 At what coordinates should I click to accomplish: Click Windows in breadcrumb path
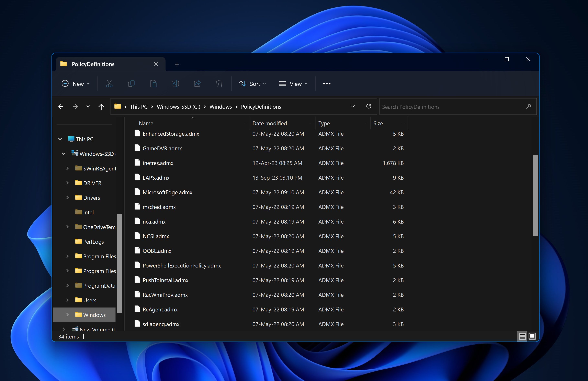pos(221,107)
